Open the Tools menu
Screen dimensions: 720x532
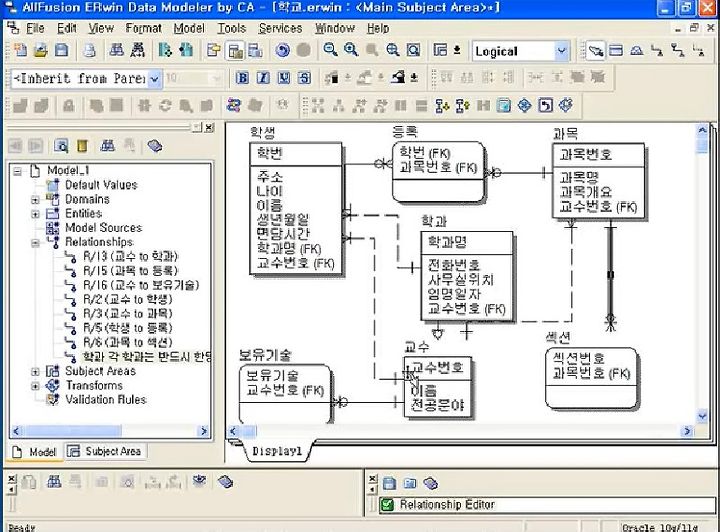[231, 28]
